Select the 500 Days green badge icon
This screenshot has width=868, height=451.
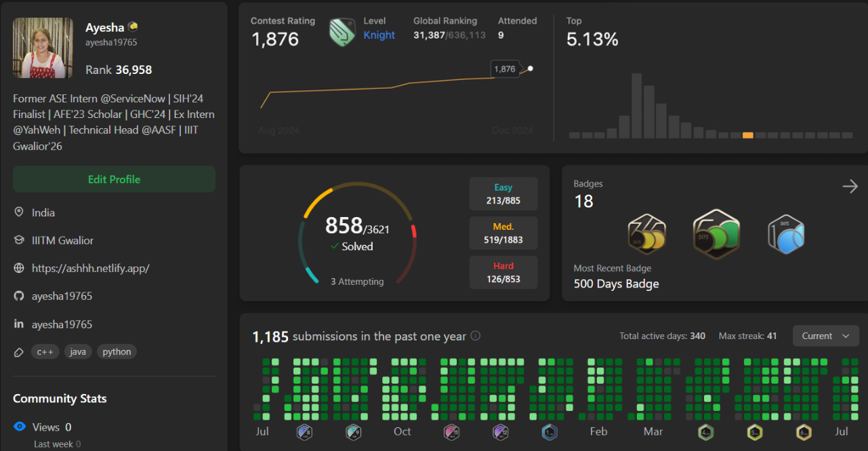(716, 234)
